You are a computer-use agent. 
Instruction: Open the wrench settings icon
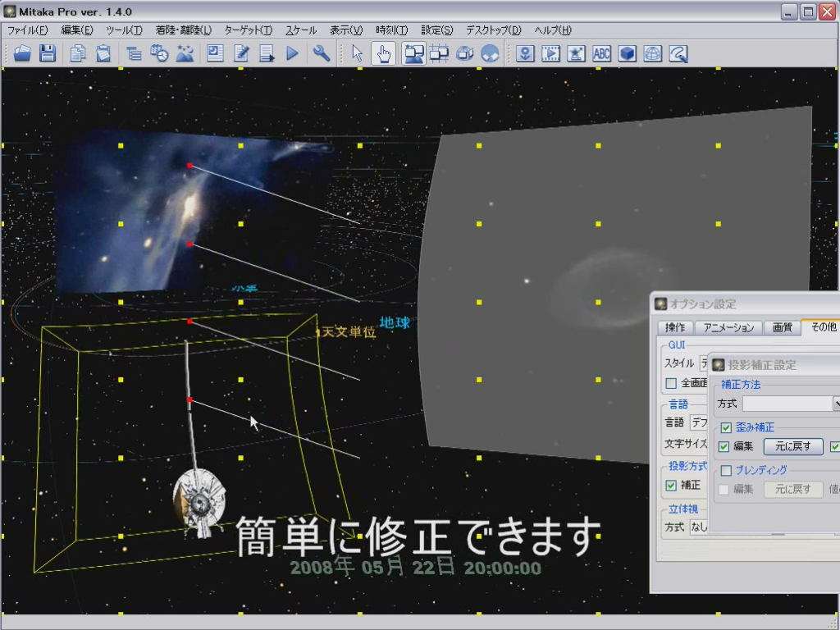tap(322, 53)
